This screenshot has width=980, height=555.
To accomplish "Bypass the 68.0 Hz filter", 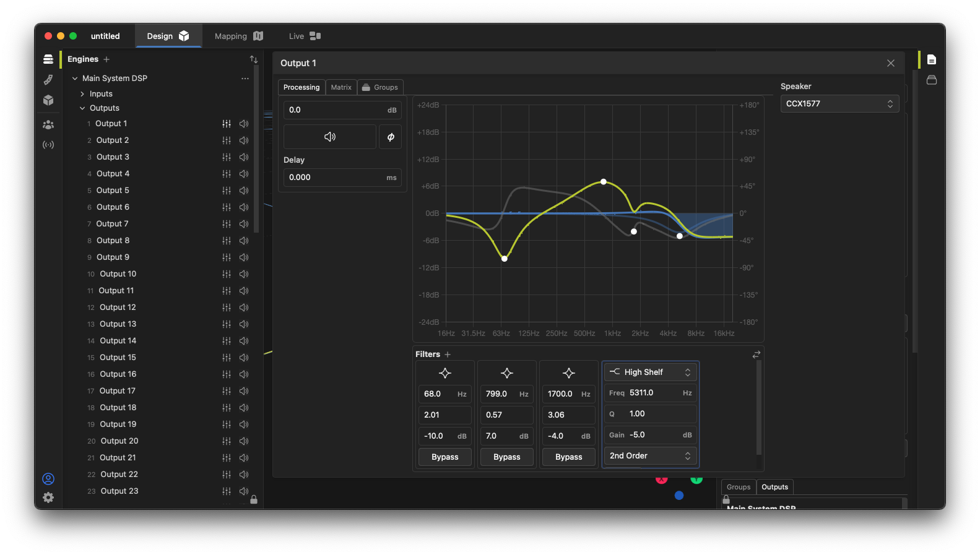I will (444, 457).
